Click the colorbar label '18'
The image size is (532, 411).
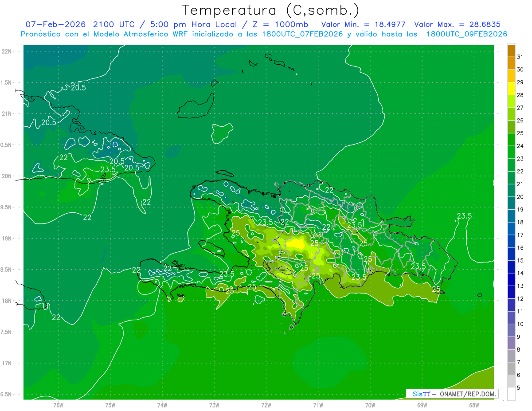click(520, 222)
